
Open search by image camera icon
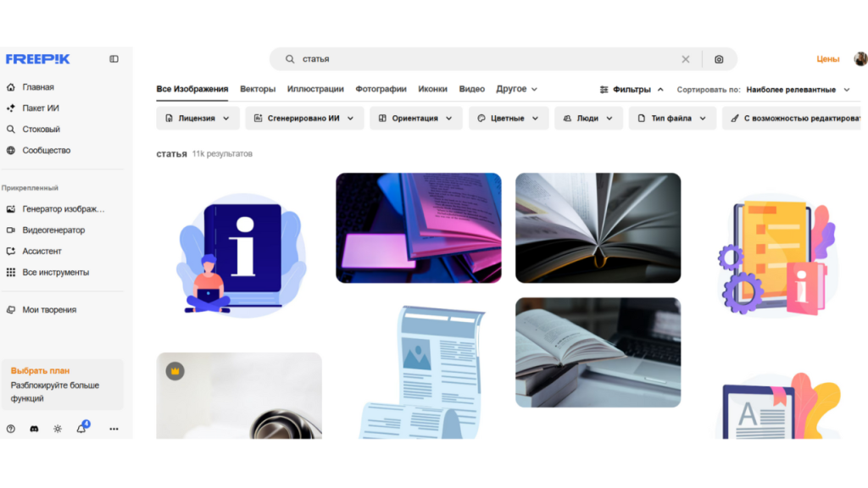(x=719, y=59)
